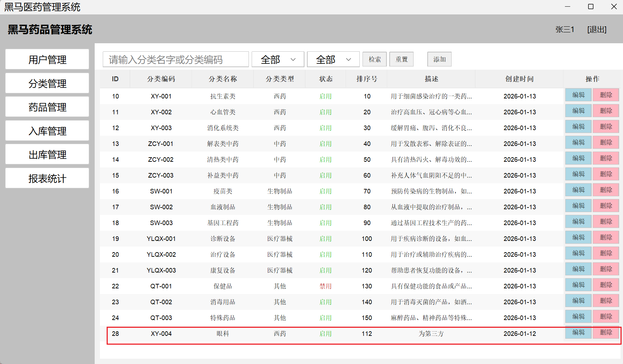
Task: Click the 创建时间 column header
Action: click(x=519, y=79)
